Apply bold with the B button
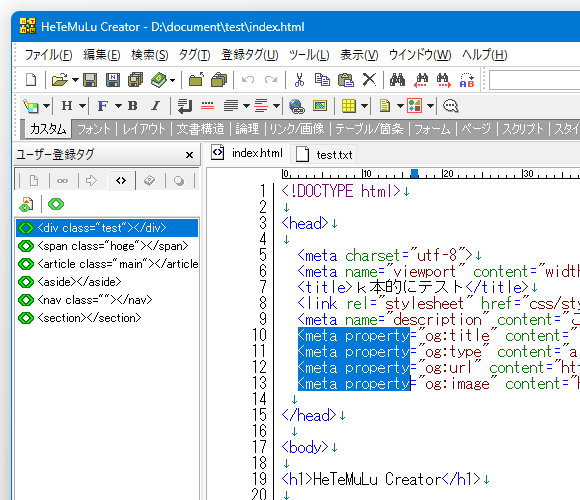Screen dimensions: 580x500 point(133,106)
